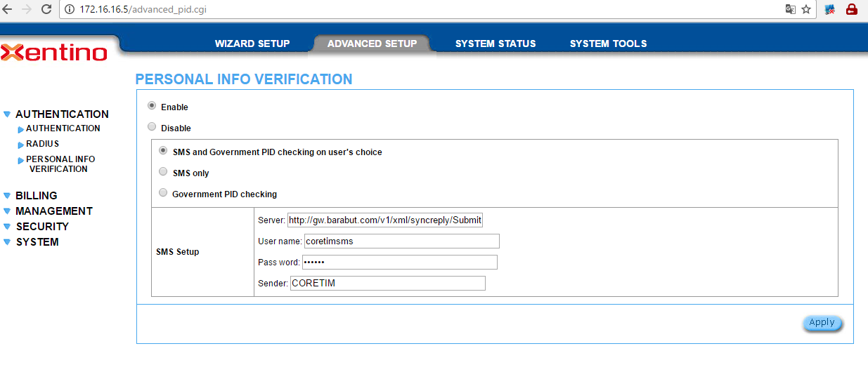Expand the SECURITY sidebar section
868x365 pixels.
click(x=42, y=227)
